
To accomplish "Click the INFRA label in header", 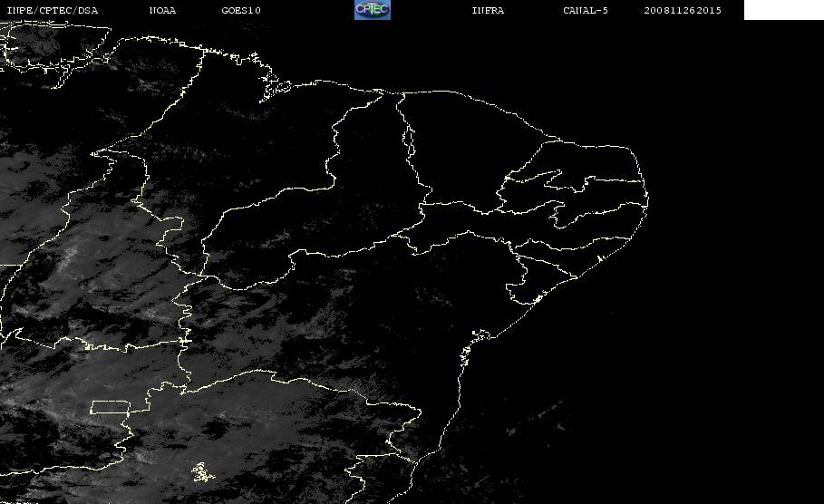I will click(x=488, y=10).
